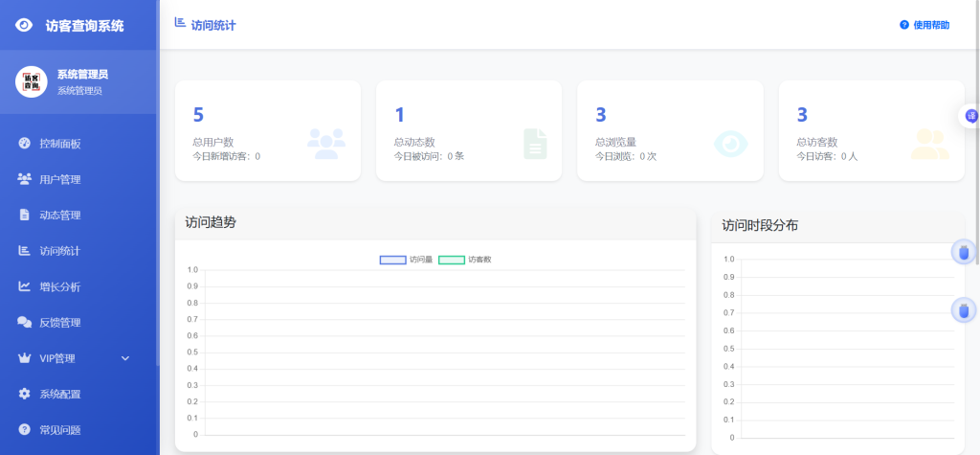Expand the VIP管理 chevron arrow

pos(125,358)
